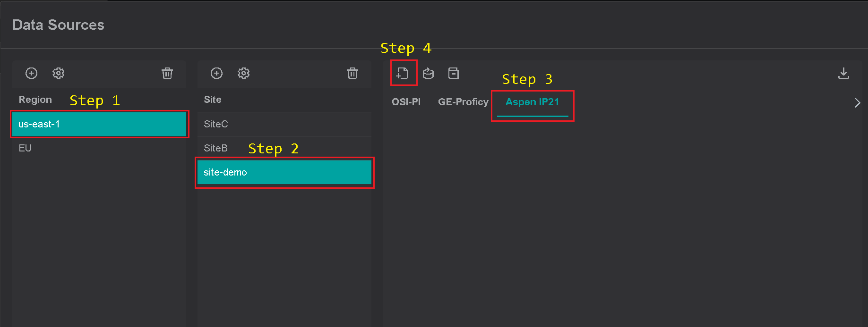Click the add new data source file icon

(x=402, y=74)
